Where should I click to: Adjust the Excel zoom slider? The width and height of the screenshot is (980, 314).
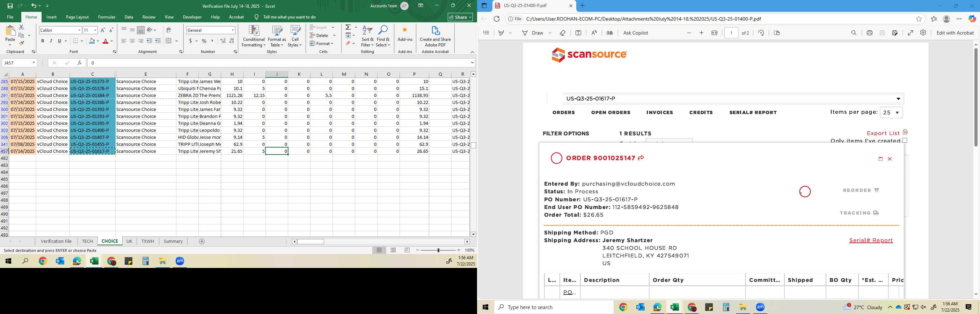pos(438,250)
